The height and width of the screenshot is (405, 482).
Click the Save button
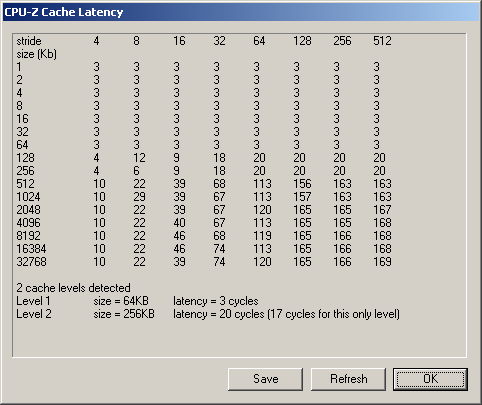tap(265, 379)
